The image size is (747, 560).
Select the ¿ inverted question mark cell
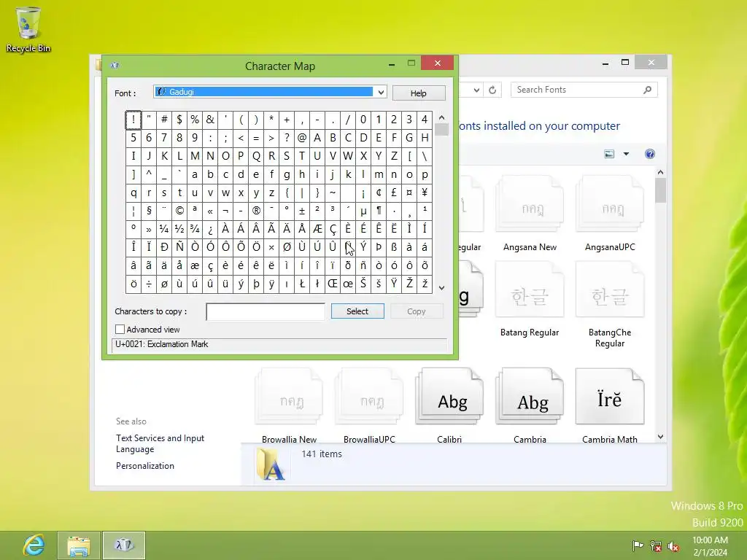pos(210,229)
